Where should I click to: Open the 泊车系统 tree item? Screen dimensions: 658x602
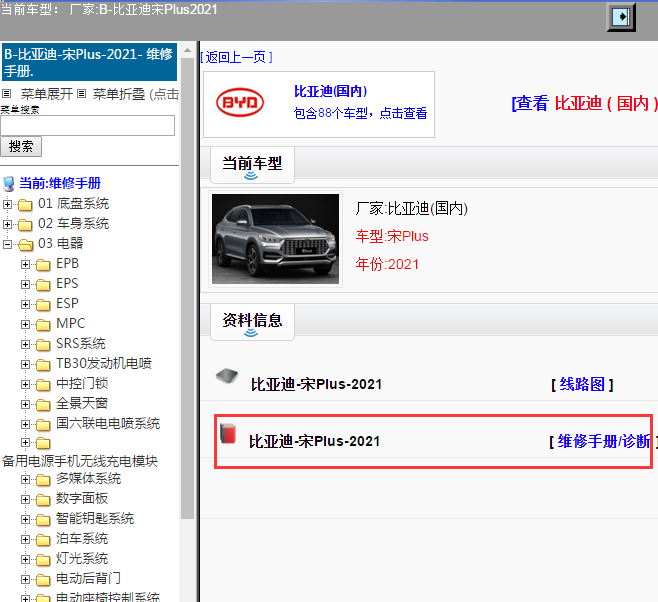tap(82, 539)
